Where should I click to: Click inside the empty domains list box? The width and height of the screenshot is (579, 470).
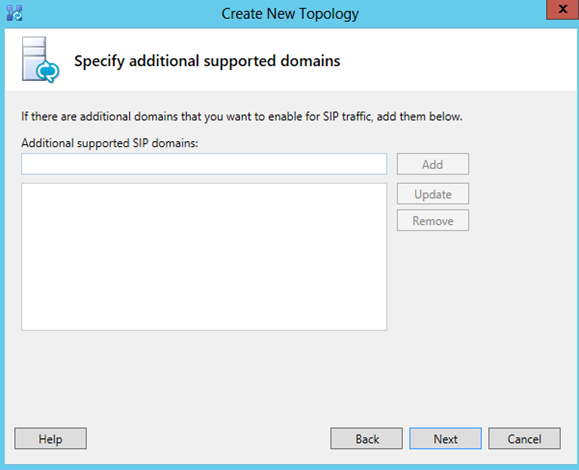[x=204, y=257]
